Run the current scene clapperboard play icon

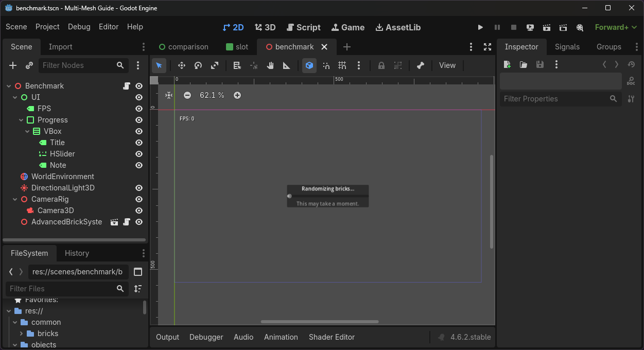click(547, 27)
